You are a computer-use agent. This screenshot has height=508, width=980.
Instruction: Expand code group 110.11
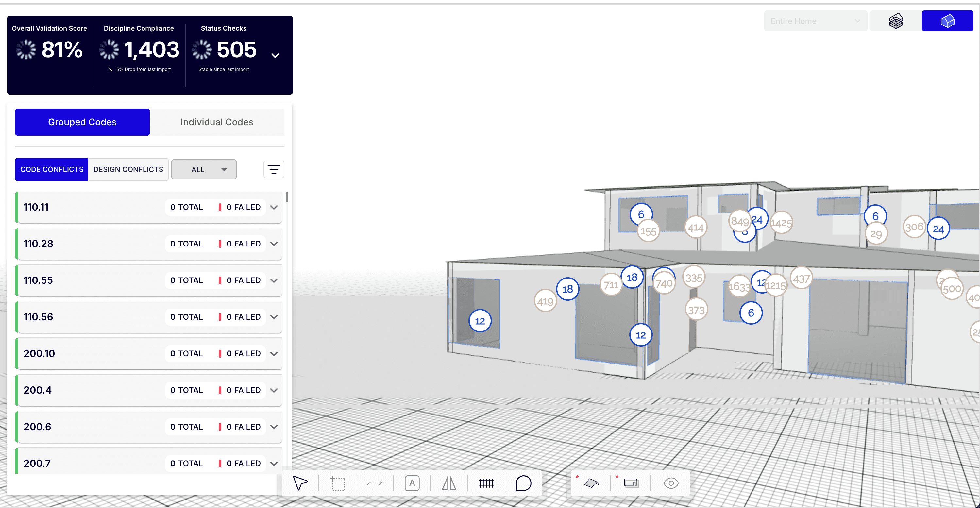pyautogui.click(x=274, y=207)
